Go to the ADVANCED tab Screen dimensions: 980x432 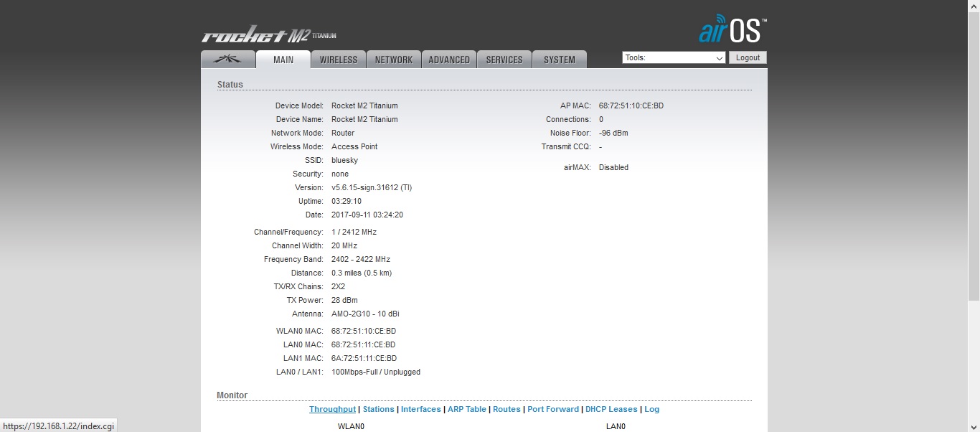(449, 60)
